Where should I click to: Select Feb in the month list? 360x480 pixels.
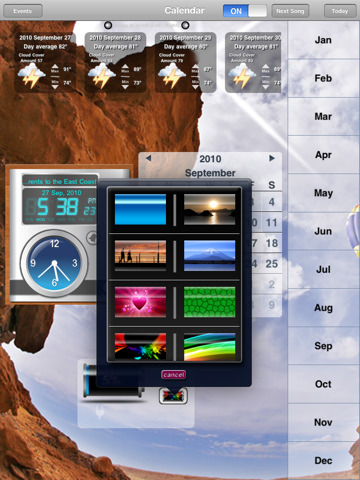(323, 78)
